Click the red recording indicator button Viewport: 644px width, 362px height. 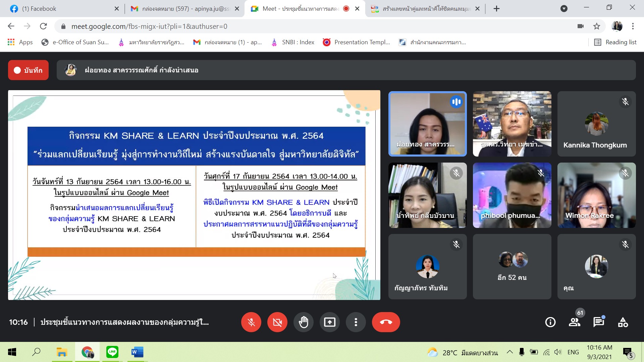click(28, 70)
